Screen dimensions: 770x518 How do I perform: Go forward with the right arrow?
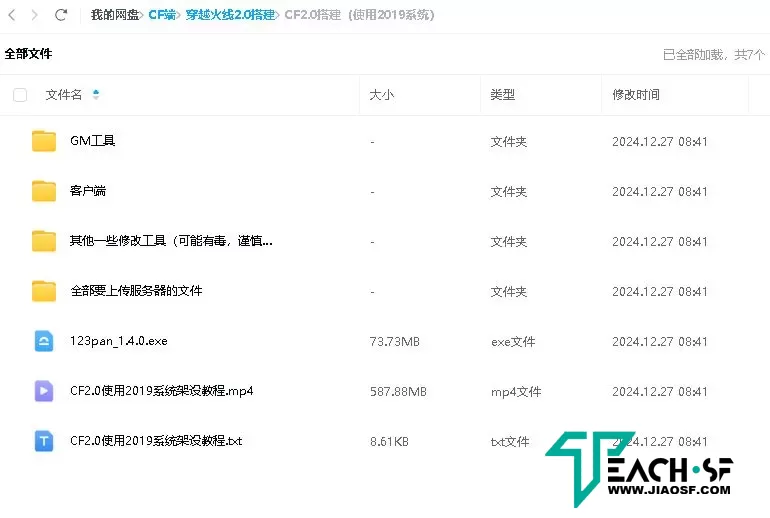coord(34,15)
